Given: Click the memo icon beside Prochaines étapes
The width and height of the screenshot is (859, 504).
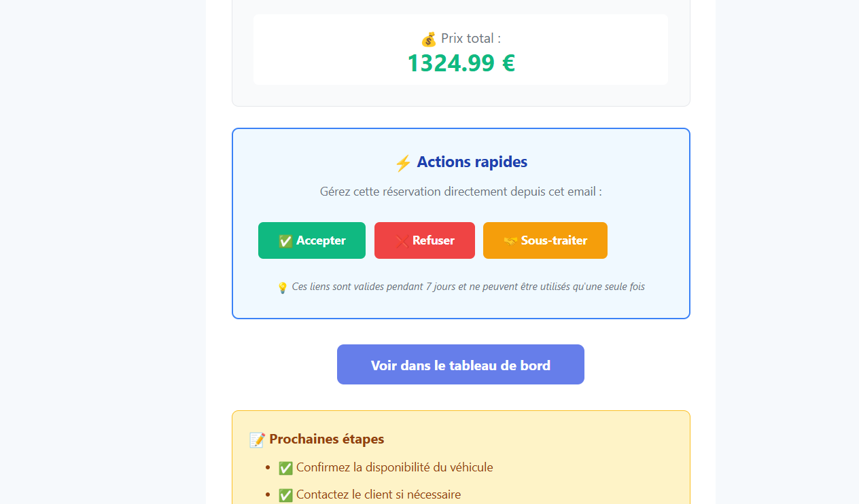Looking at the screenshot, I should coord(257,440).
